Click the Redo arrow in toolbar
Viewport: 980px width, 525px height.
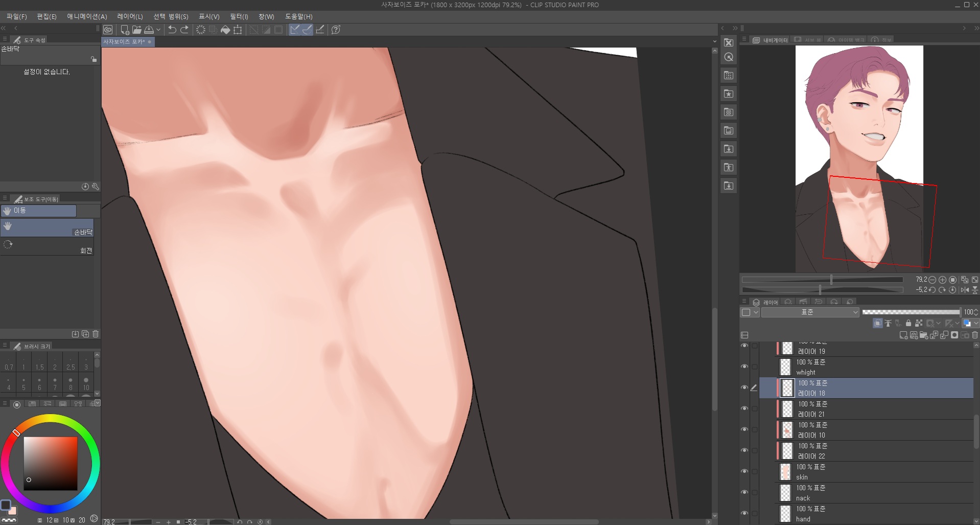click(x=184, y=30)
